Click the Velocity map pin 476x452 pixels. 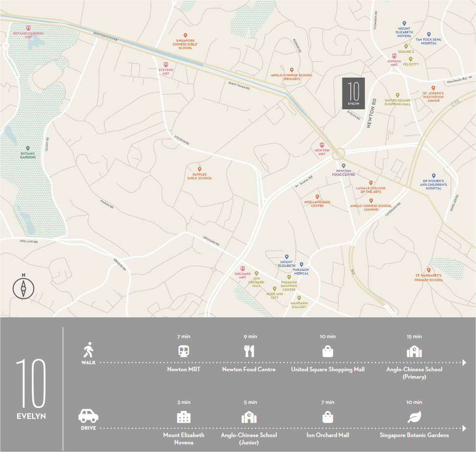(x=410, y=59)
